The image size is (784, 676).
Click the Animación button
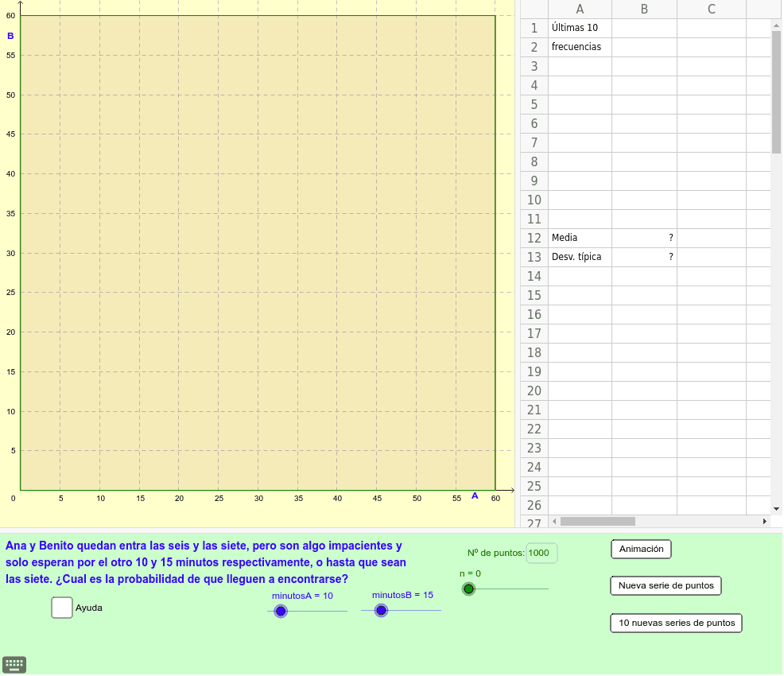[641, 549]
